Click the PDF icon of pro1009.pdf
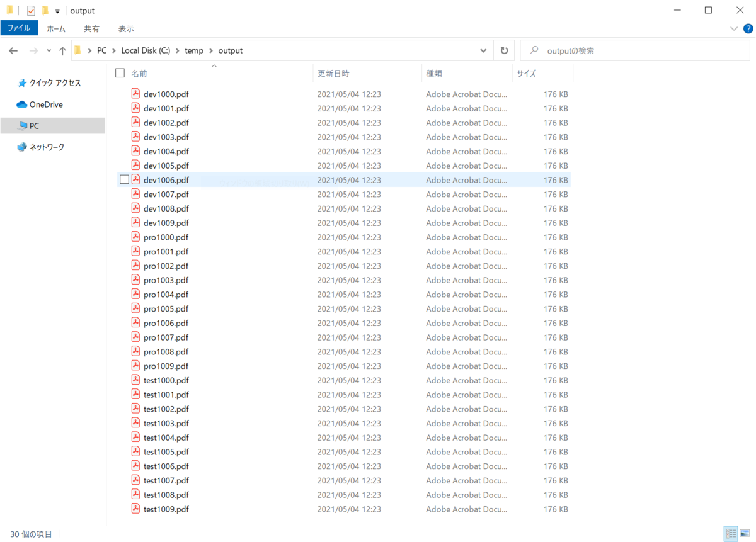 coord(135,365)
